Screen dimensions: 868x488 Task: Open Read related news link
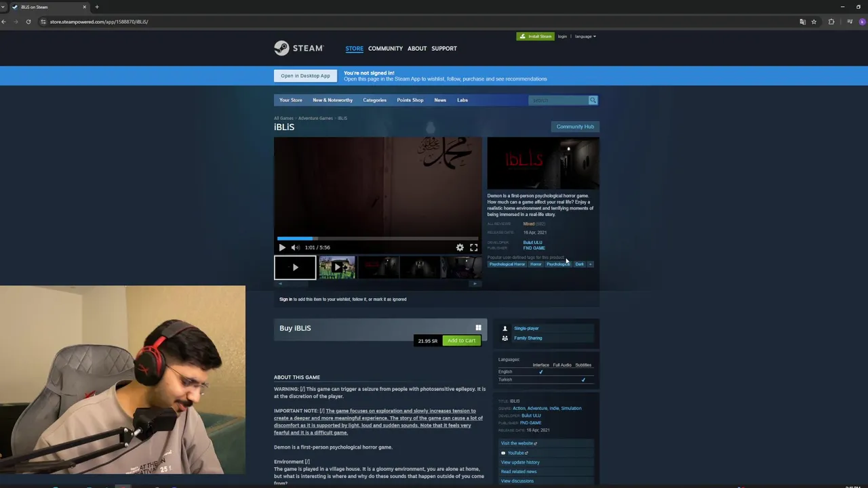tap(519, 472)
